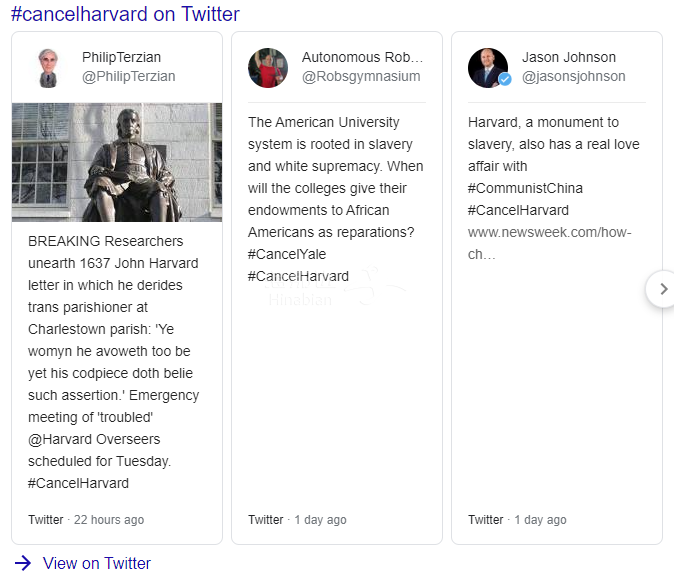Click the Jason Johnson display name

coord(569,57)
